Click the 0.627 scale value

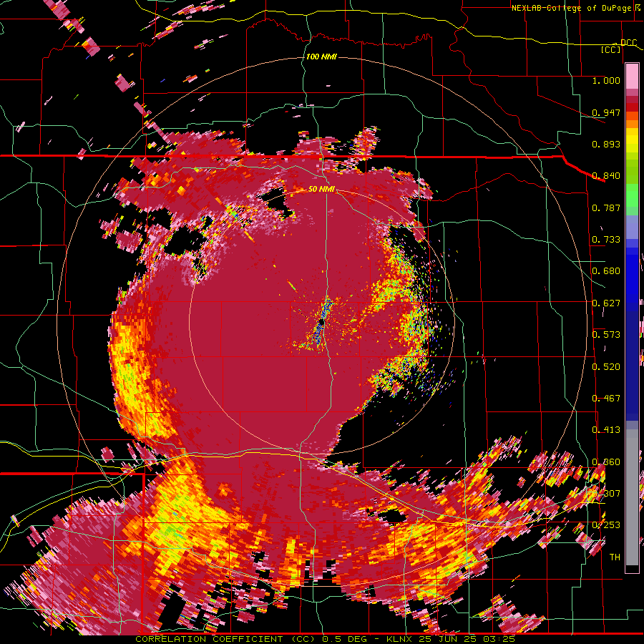(606, 303)
